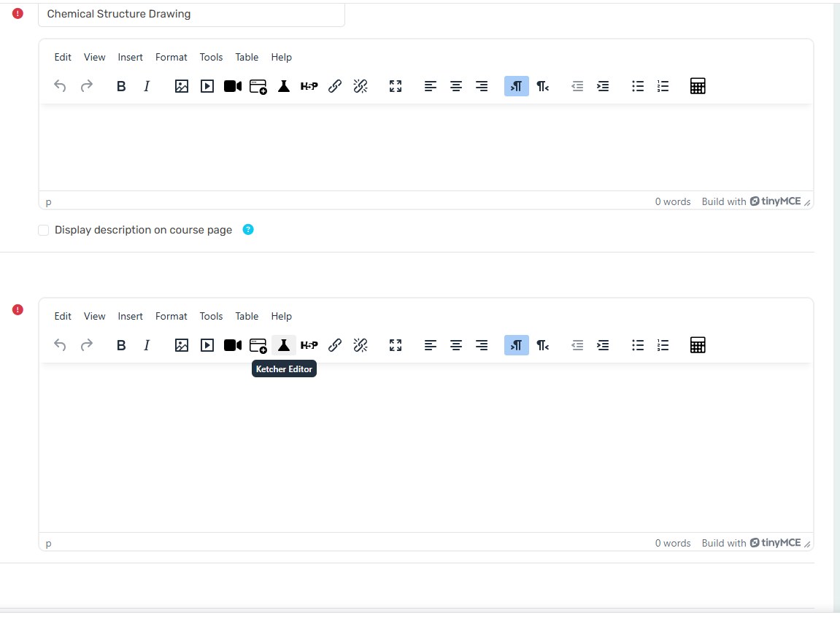Click Chemical Structure Drawing name field

pyautogui.click(x=191, y=14)
